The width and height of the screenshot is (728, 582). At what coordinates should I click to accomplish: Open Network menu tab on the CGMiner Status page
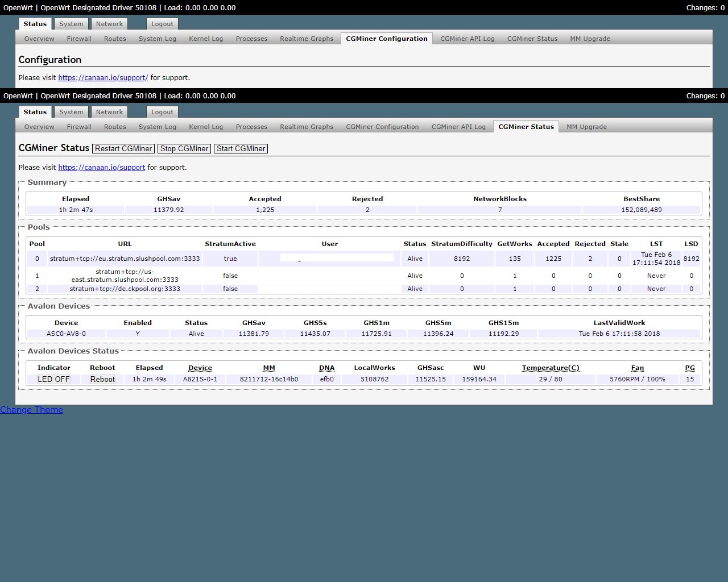[109, 112]
